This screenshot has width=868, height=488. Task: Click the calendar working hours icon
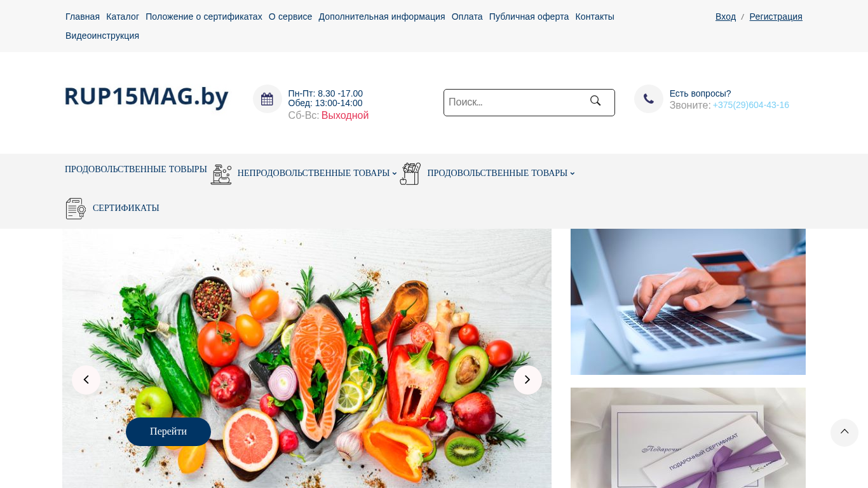(x=267, y=99)
